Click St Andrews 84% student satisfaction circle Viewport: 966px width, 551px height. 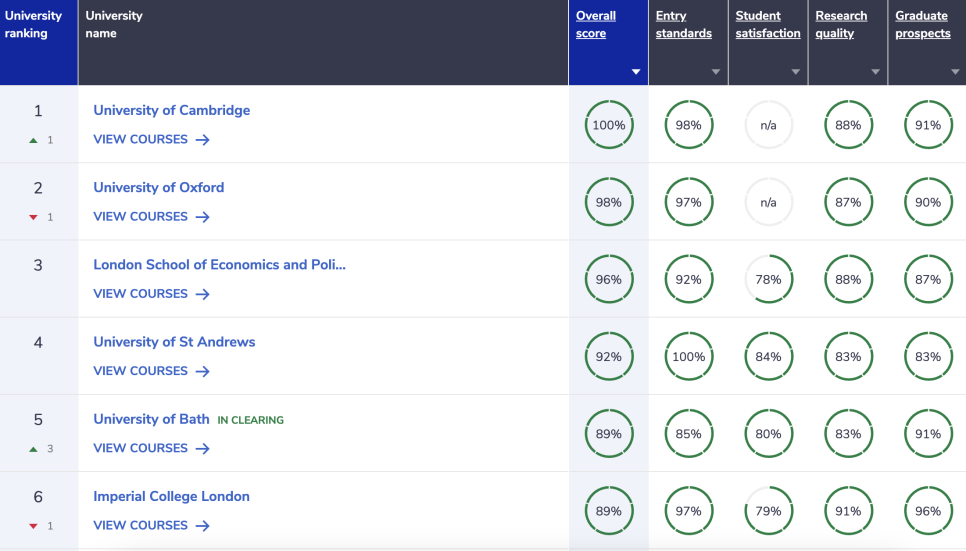tap(768, 356)
